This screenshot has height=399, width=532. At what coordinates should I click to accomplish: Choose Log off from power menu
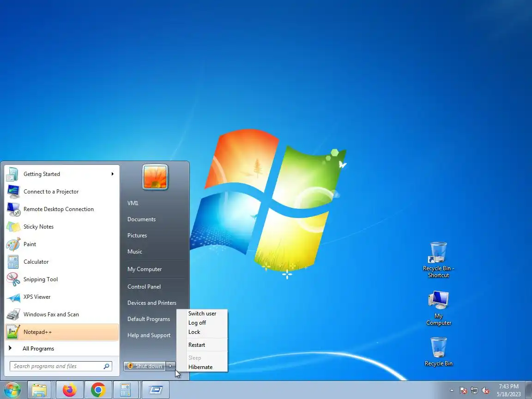(x=202, y=323)
